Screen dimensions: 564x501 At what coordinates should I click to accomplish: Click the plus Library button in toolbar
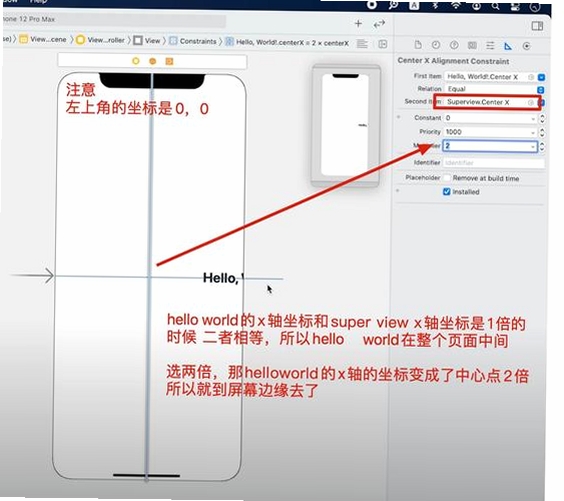358,24
